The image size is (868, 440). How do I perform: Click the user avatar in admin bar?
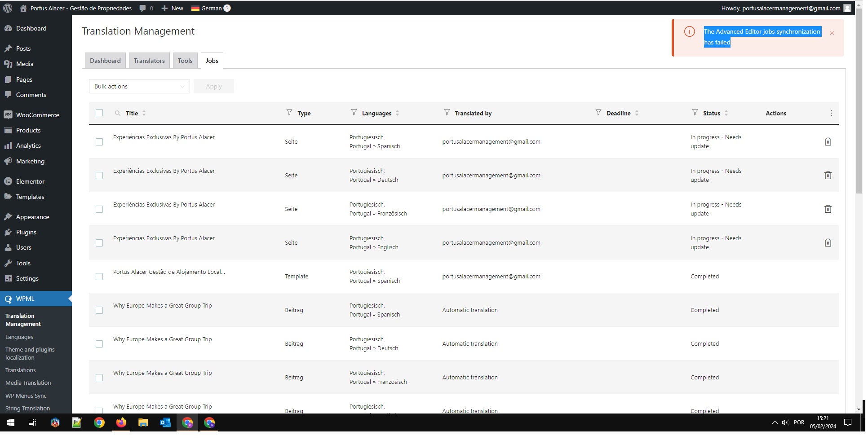(x=847, y=8)
